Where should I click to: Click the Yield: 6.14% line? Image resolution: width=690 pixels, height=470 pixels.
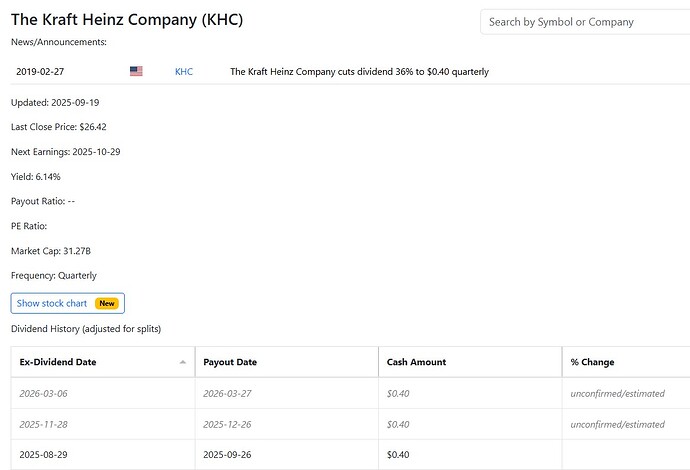36,176
